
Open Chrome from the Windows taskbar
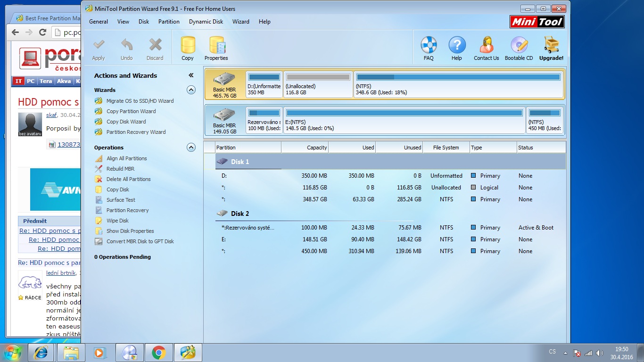pyautogui.click(x=158, y=353)
